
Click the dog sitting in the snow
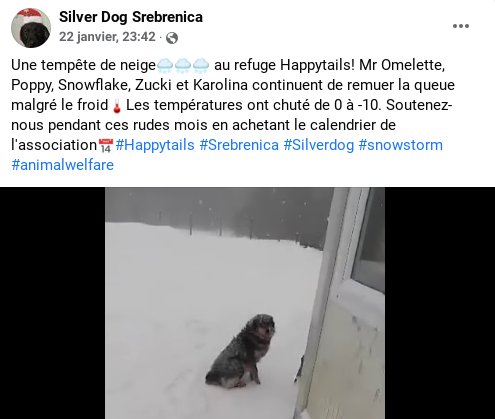(240, 351)
